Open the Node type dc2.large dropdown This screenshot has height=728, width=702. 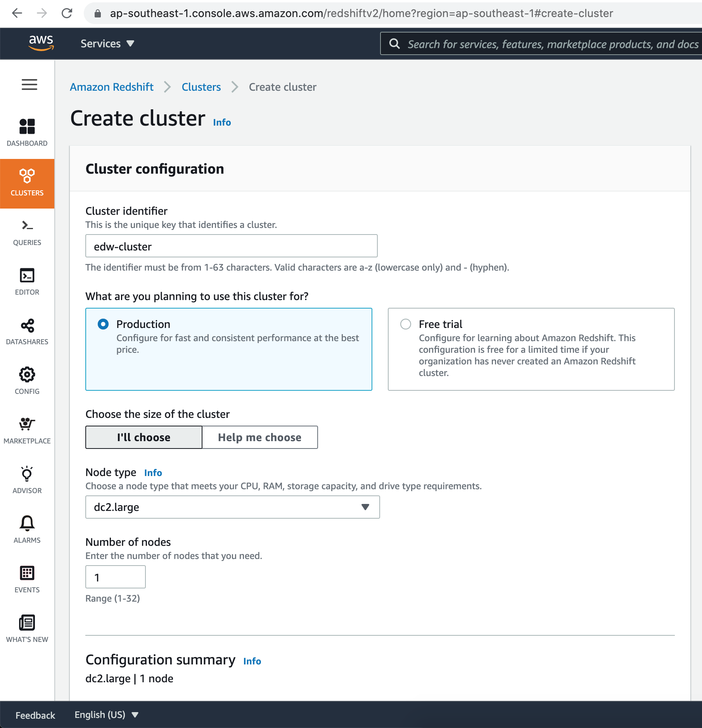coord(233,507)
